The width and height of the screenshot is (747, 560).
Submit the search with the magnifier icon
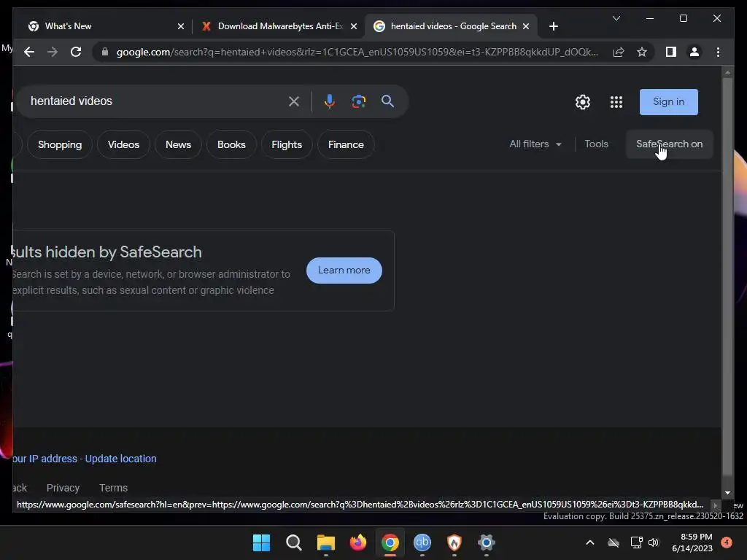tap(387, 101)
